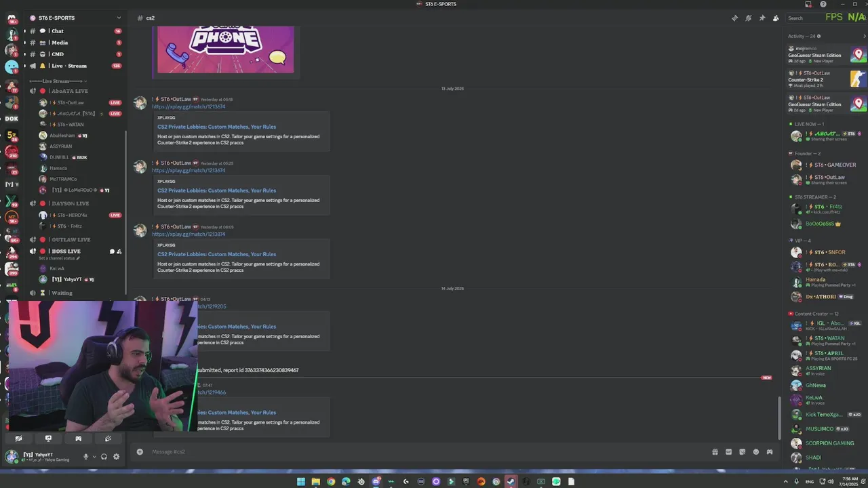Hide the member list
The width and height of the screenshot is (868, 488).
pos(776,18)
